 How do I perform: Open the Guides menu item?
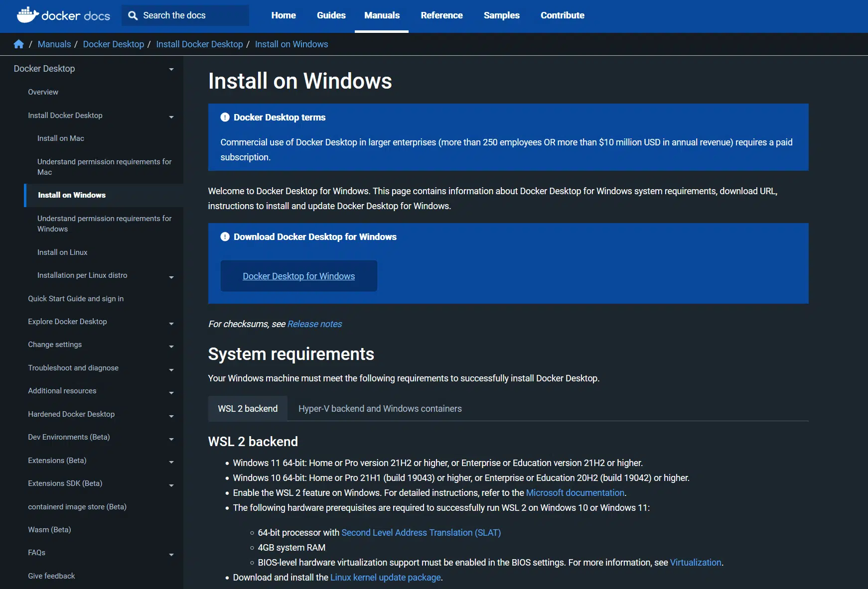(x=331, y=15)
